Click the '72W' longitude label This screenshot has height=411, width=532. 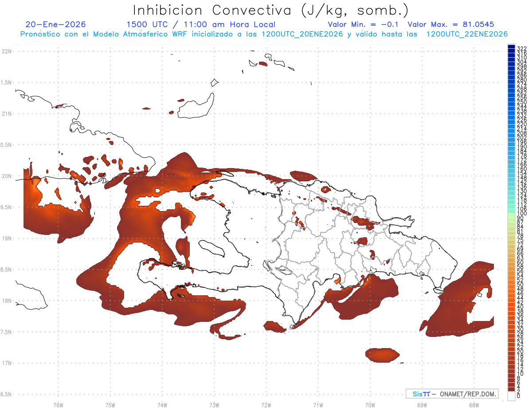266,405
